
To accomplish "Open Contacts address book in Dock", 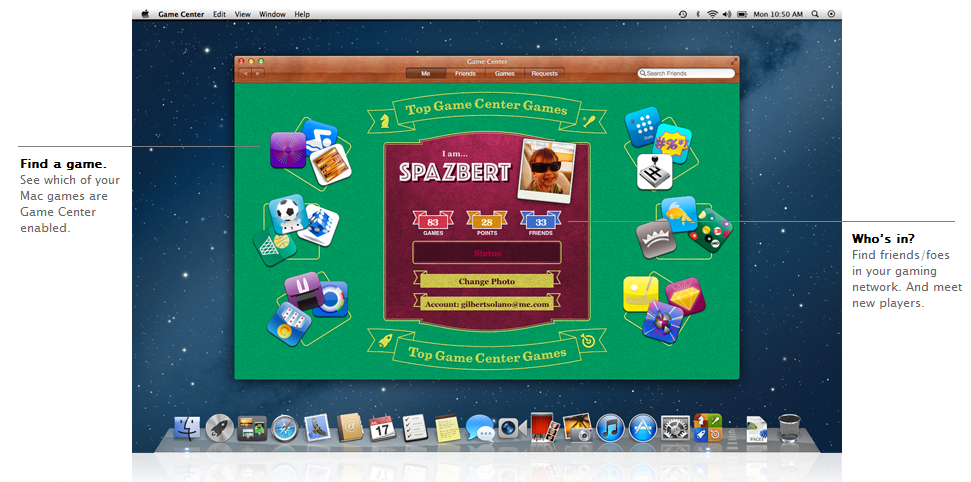I will [x=350, y=427].
